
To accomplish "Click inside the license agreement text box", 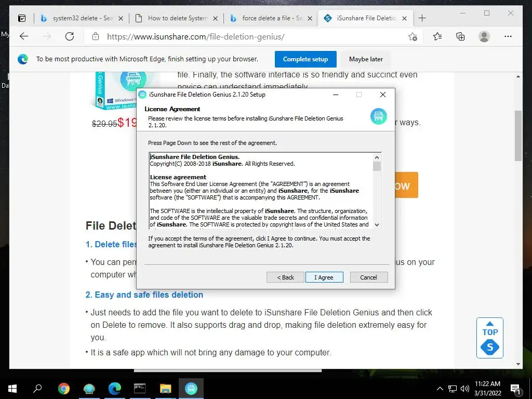I will 261,191.
